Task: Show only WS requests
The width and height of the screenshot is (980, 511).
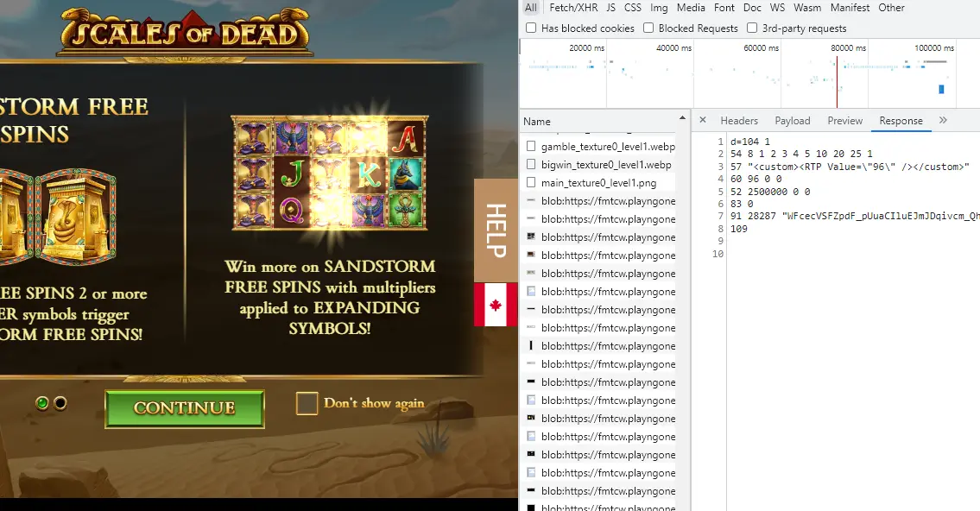Action: pos(777,8)
